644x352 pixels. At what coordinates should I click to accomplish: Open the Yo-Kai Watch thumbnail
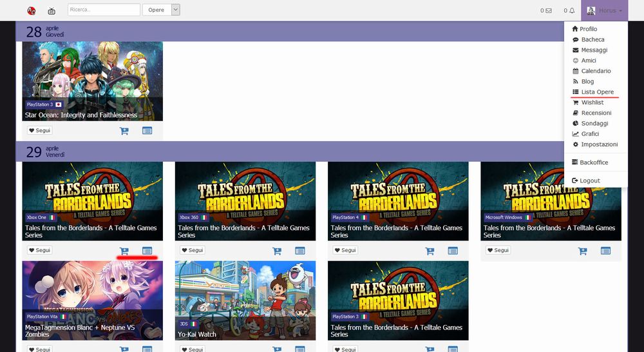point(245,300)
